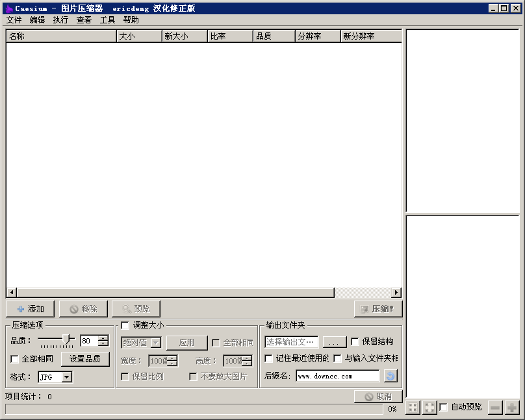Open the 文件 menu
Viewport: 525px width, 420px height.
(14, 20)
